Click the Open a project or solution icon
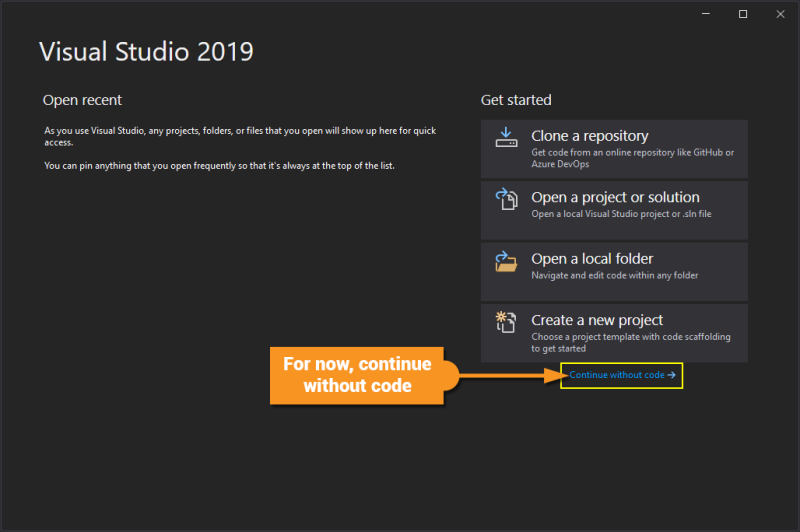The width and height of the screenshot is (800, 532). 506,199
